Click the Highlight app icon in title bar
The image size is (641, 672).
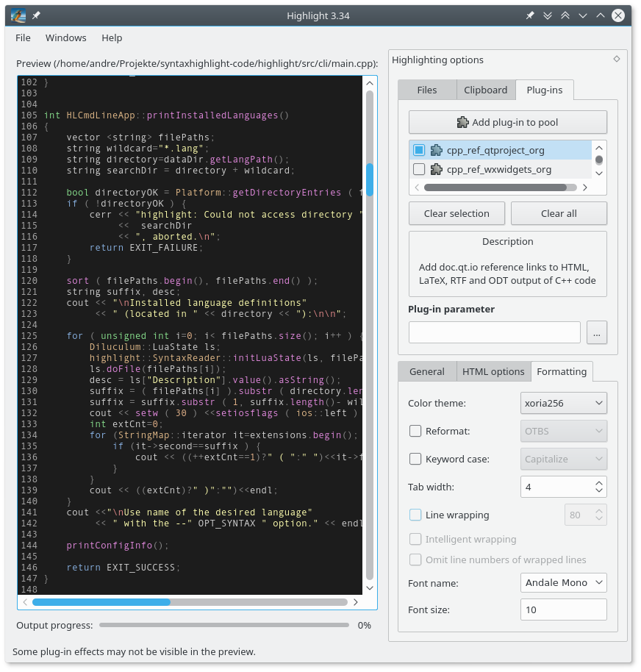pos(18,16)
